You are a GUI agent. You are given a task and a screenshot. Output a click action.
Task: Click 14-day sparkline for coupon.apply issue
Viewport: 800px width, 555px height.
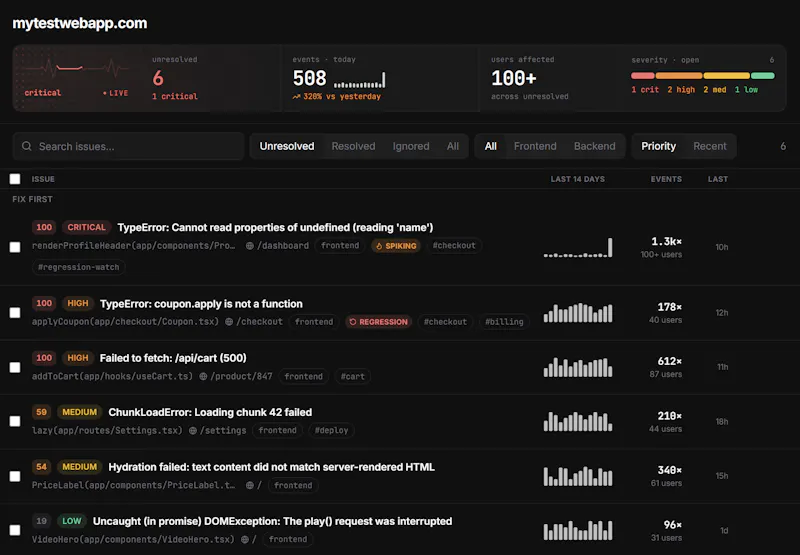point(578,313)
